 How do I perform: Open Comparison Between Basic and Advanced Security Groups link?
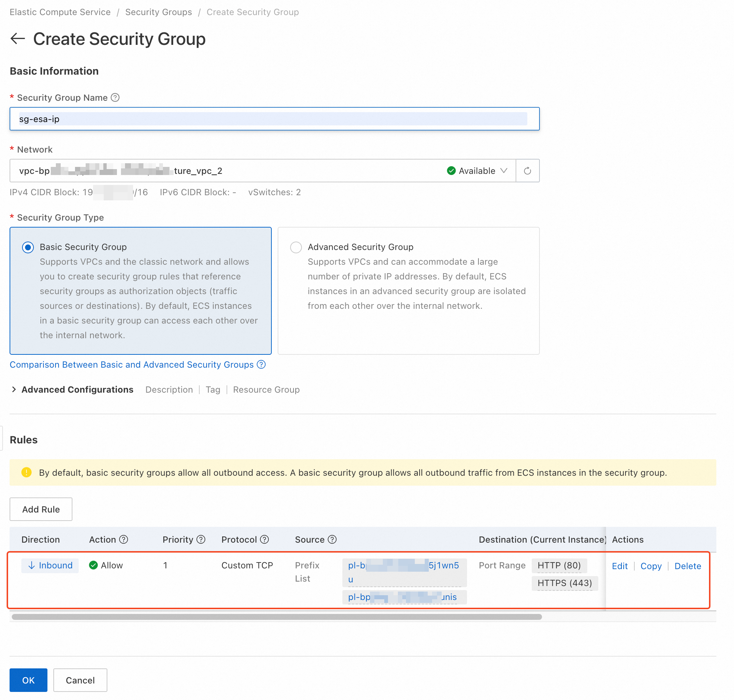click(132, 365)
